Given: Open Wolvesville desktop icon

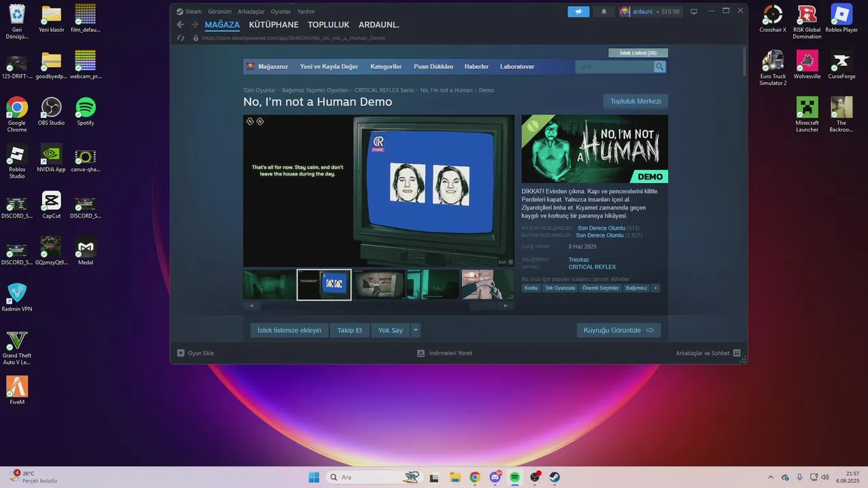Looking at the screenshot, I should tap(807, 65).
